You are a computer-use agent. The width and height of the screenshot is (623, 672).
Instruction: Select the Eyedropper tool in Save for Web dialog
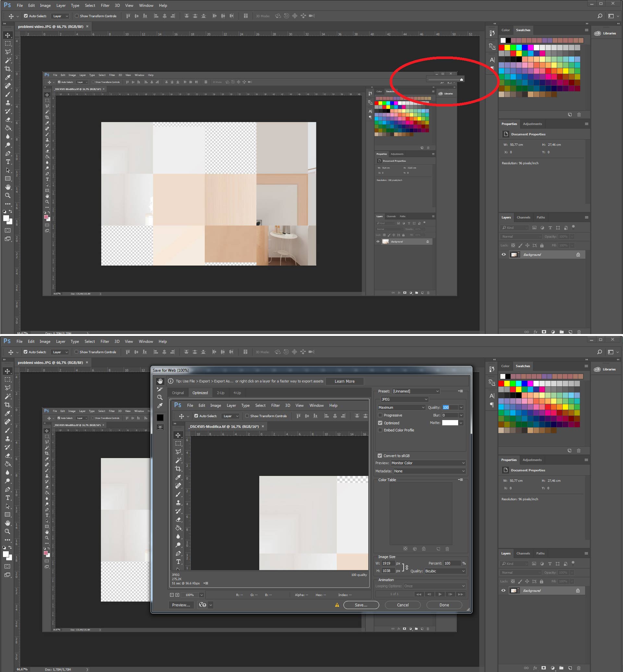coord(160,405)
